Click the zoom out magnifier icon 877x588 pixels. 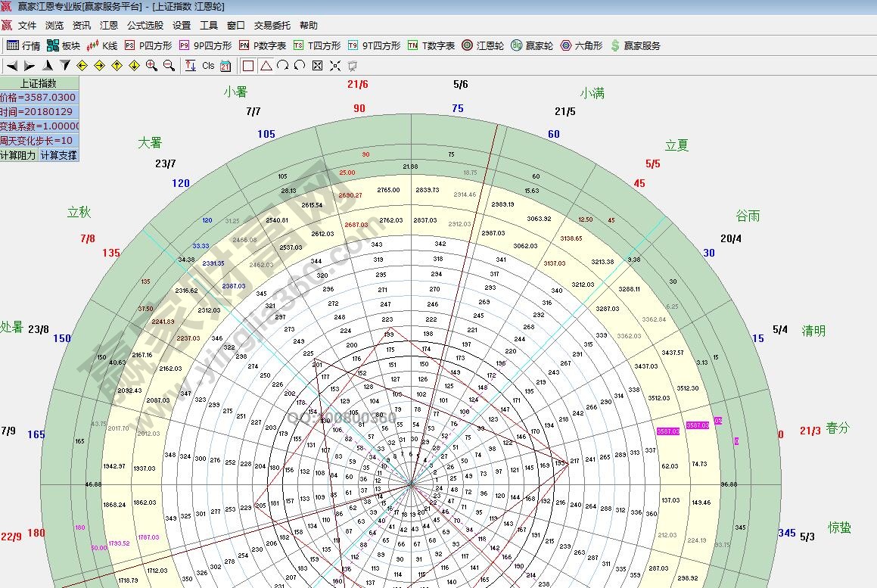coord(169,66)
